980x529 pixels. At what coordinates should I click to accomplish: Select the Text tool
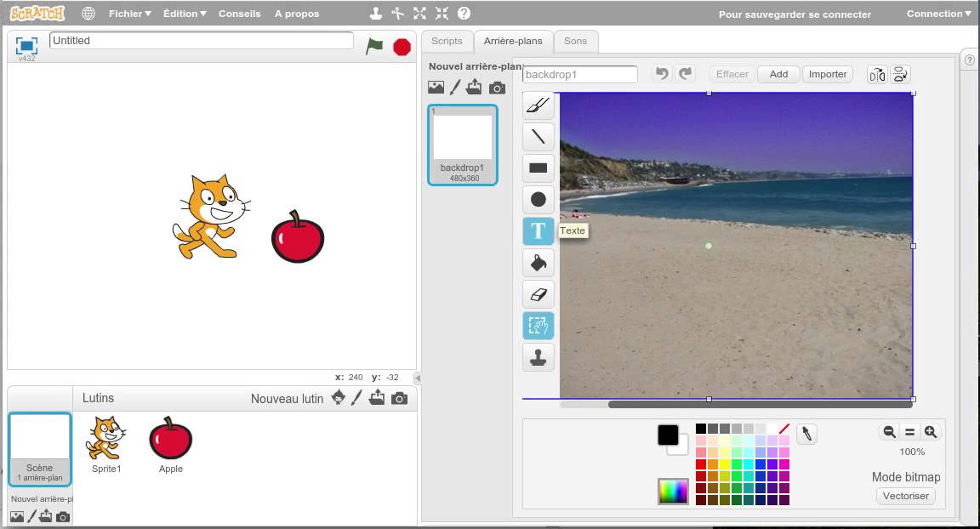pyautogui.click(x=538, y=231)
